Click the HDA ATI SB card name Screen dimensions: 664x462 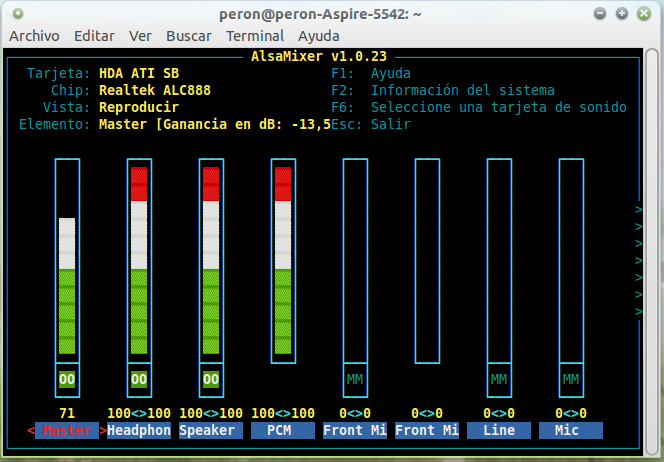point(139,73)
